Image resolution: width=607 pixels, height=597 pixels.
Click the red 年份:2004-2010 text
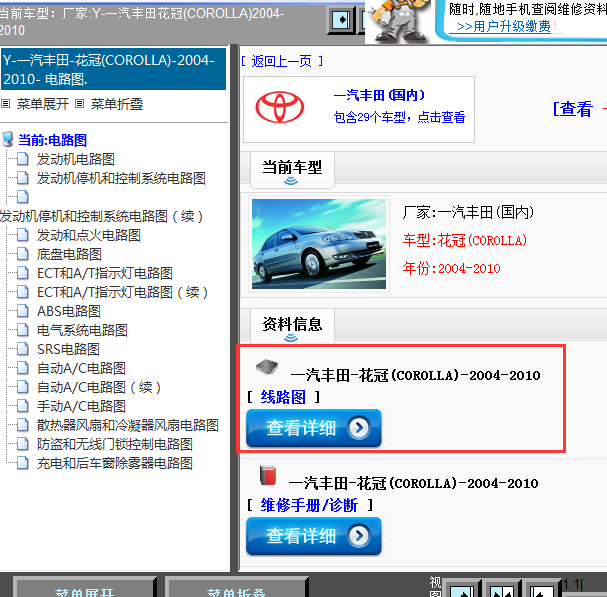click(451, 268)
